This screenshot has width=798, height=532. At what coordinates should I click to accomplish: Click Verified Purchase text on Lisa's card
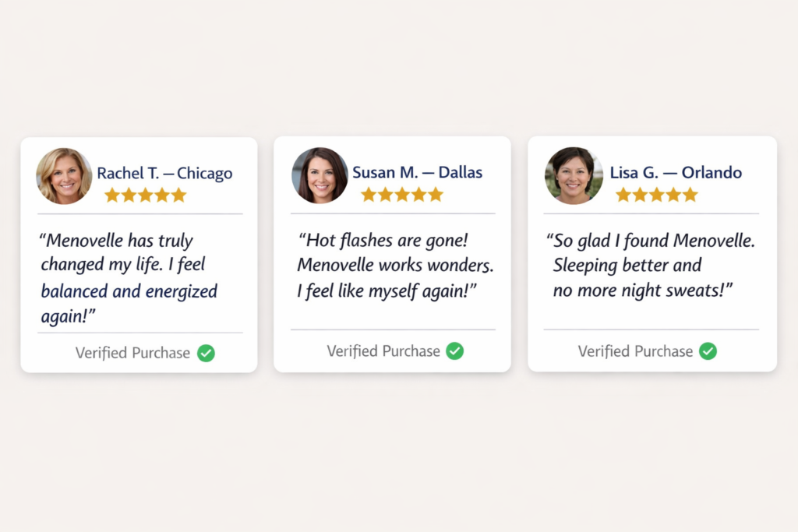click(x=635, y=351)
